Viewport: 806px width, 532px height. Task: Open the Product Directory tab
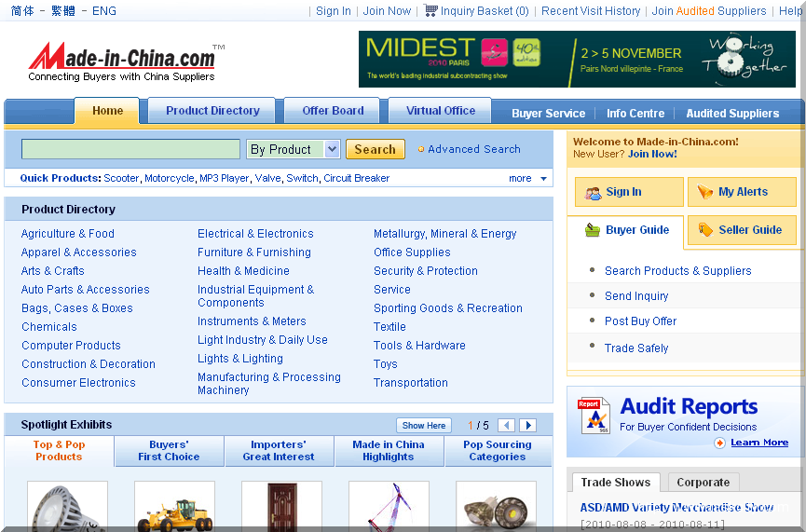(x=212, y=111)
